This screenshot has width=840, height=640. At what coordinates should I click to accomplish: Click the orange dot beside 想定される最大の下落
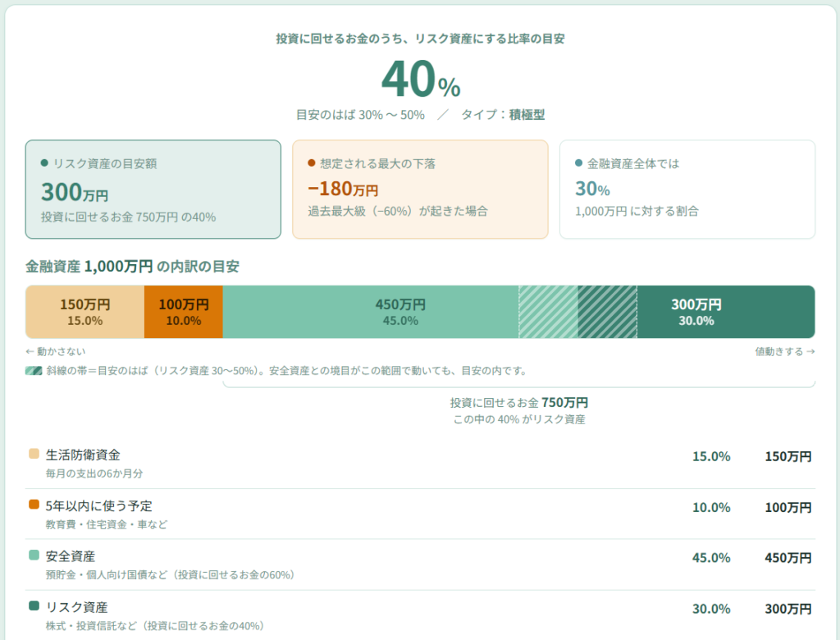(311, 163)
